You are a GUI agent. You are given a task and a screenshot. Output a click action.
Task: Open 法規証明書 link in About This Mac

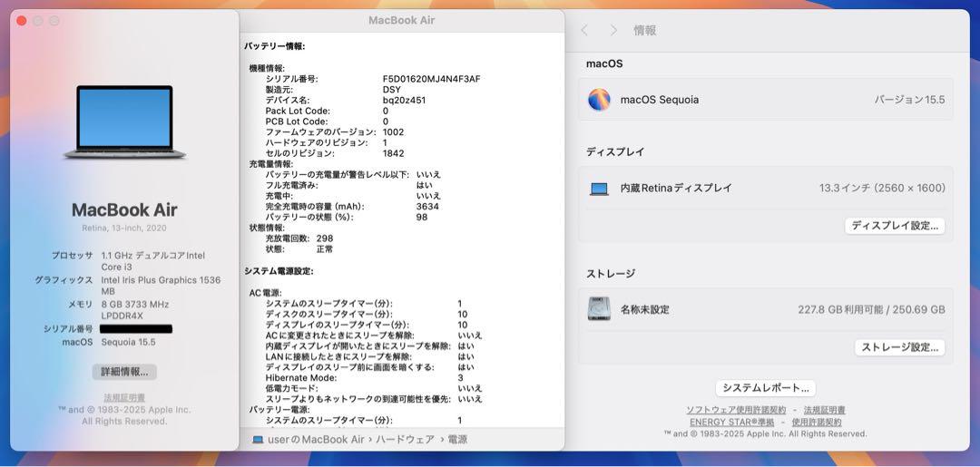124,397
